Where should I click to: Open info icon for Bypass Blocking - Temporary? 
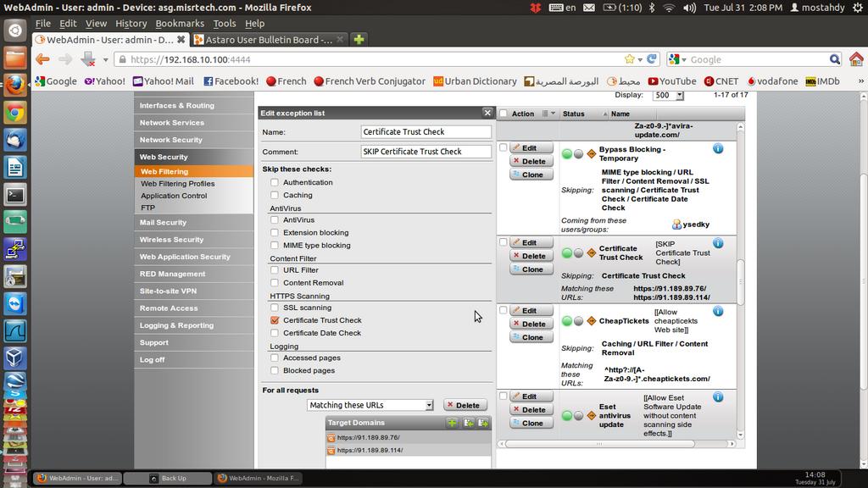tap(718, 148)
